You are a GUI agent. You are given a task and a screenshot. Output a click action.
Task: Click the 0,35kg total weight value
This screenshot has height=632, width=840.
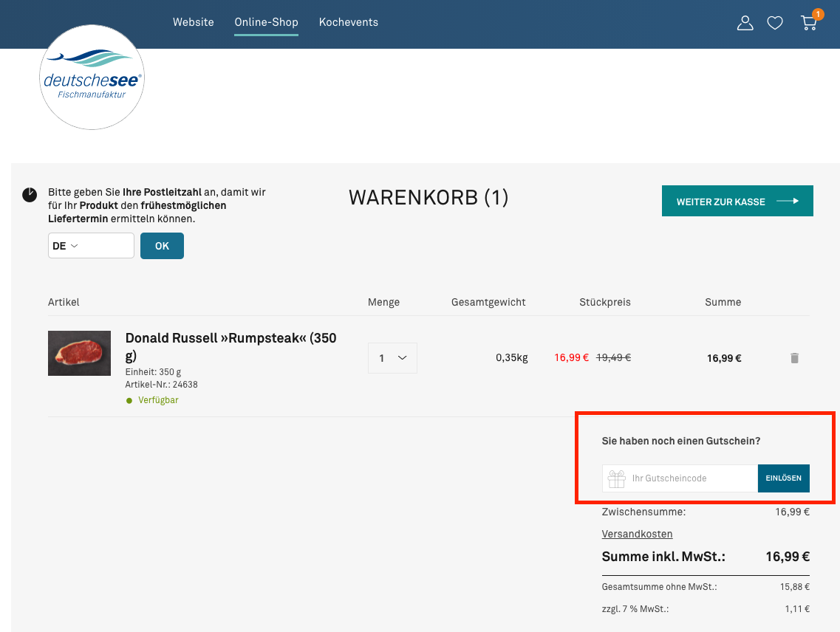point(511,358)
